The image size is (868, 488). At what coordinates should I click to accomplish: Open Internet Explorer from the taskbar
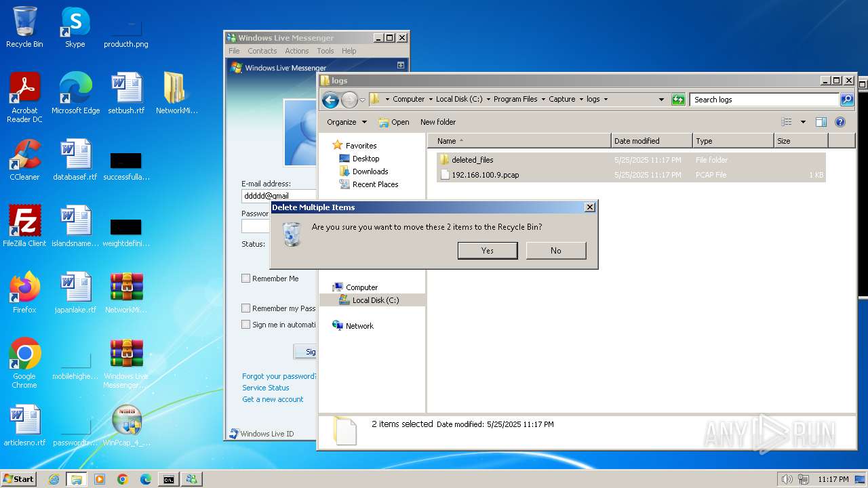tap(54, 479)
